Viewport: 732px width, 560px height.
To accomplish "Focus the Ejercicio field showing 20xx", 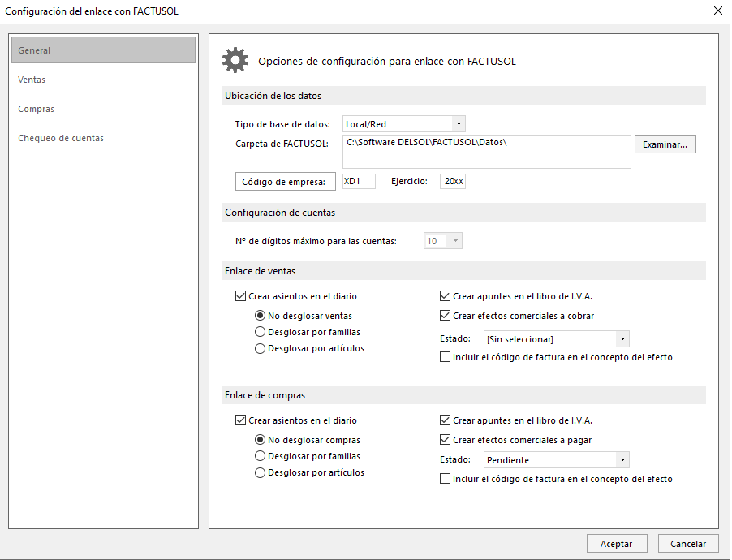I will point(452,181).
